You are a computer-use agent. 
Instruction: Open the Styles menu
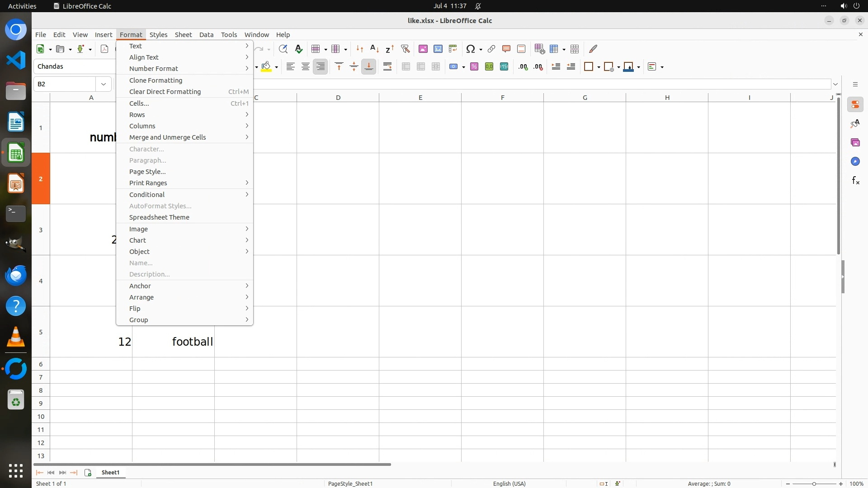tap(158, 35)
